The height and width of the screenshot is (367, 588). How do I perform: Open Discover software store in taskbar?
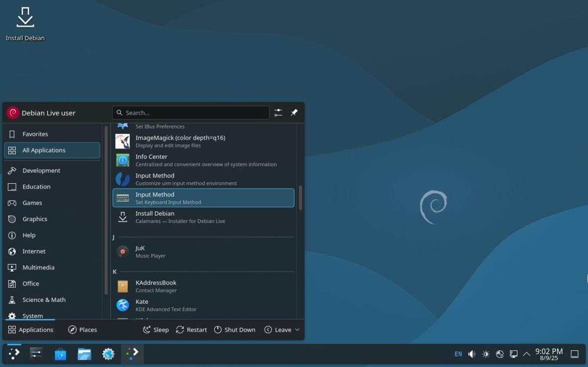tap(60, 354)
